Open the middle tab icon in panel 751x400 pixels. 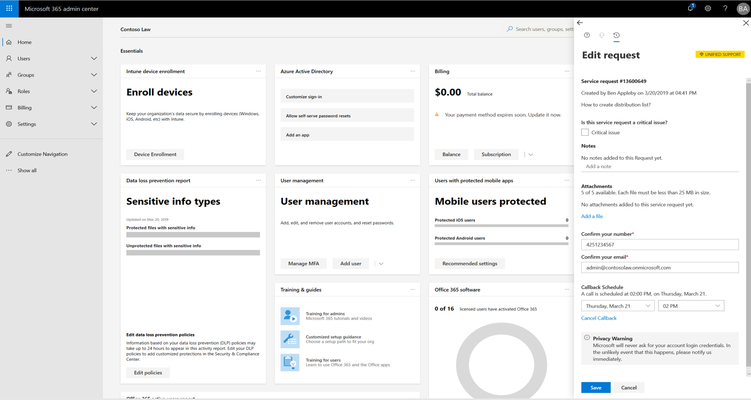[x=602, y=35]
